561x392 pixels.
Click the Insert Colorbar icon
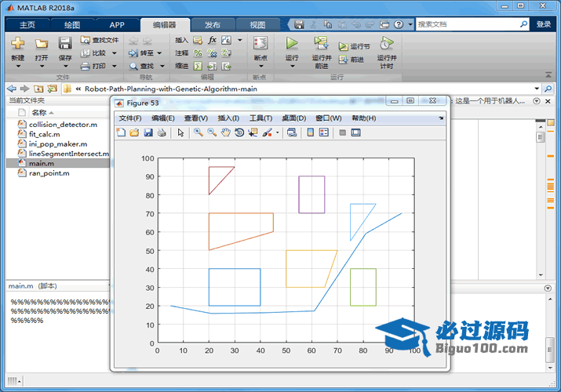[x=311, y=132]
